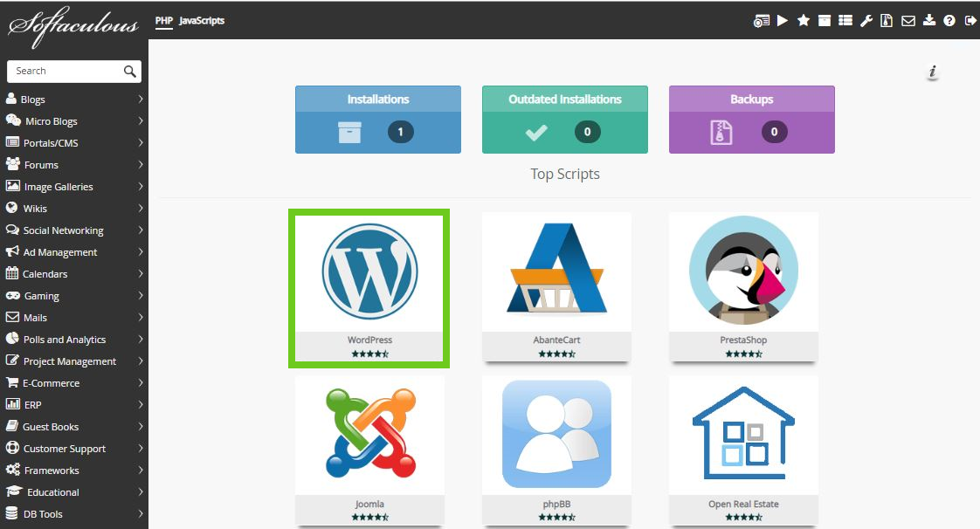Screen dimensions: 980x529
Task: Click the logout arrow icon
Action: tap(970, 21)
